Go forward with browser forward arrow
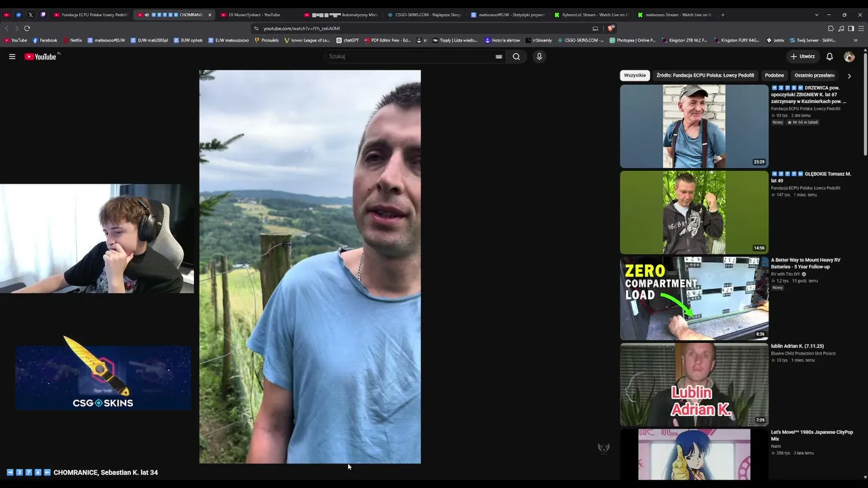868x488 pixels. tap(16, 28)
